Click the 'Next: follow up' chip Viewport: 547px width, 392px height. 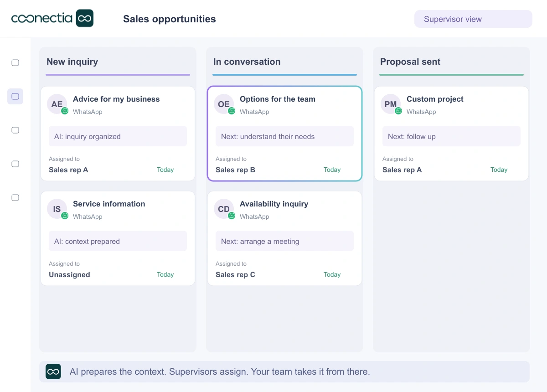click(451, 136)
